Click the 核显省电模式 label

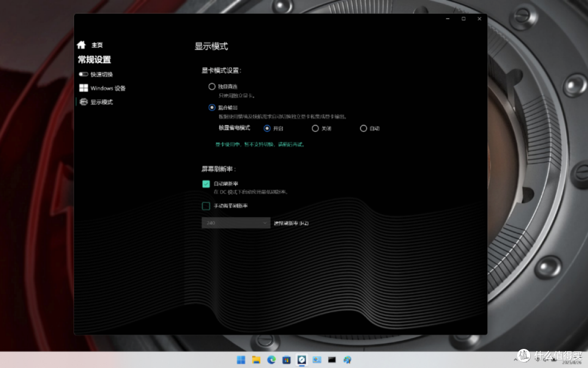click(x=234, y=128)
